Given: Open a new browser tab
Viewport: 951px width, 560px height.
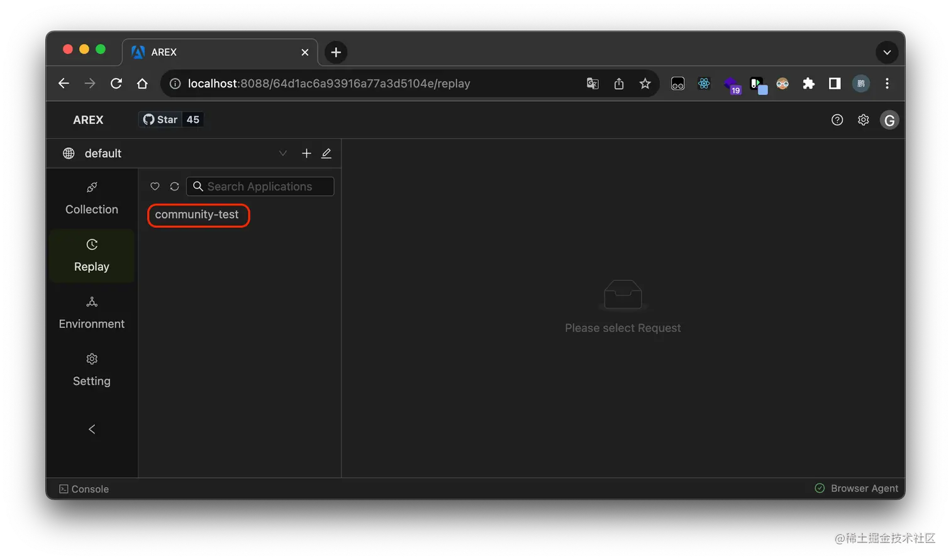Looking at the screenshot, I should (336, 52).
